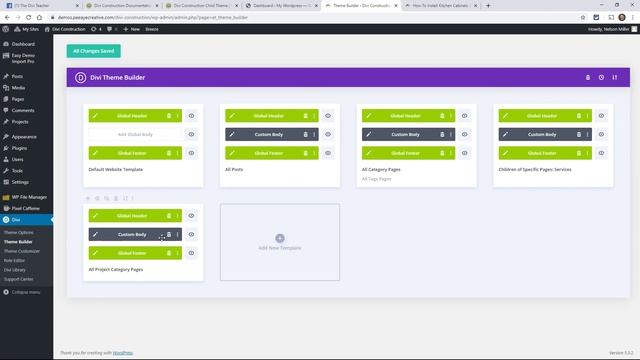Open My Sites in admin bar
Image resolution: width=640 pixels, height=360 pixels.
click(x=27, y=29)
